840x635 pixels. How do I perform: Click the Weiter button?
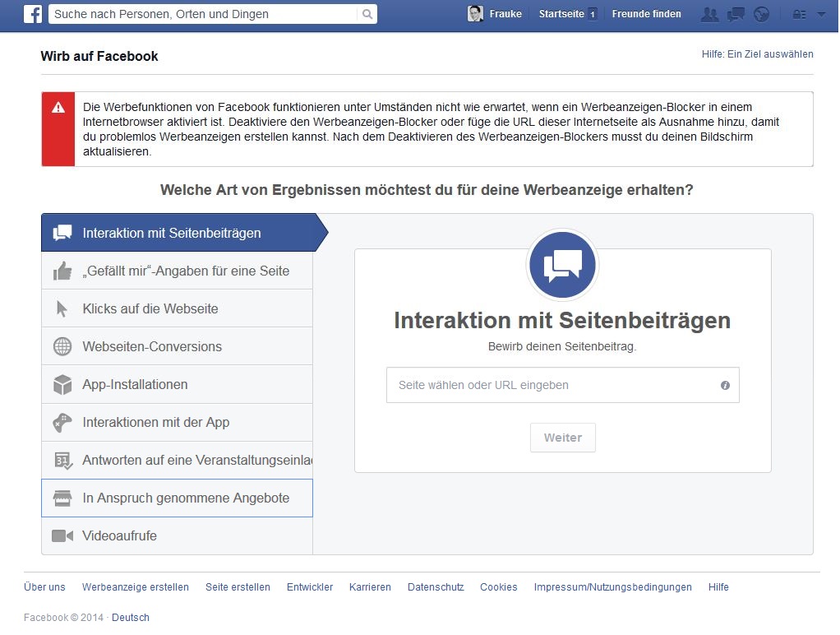[562, 438]
